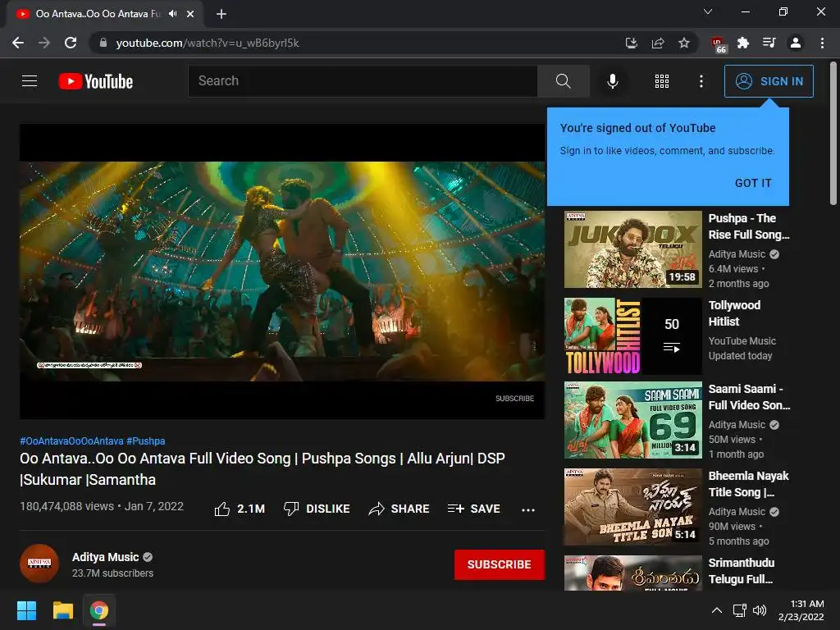The image size is (840, 630).
Task: Click Chrome icon in the taskbar
Action: point(99,610)
